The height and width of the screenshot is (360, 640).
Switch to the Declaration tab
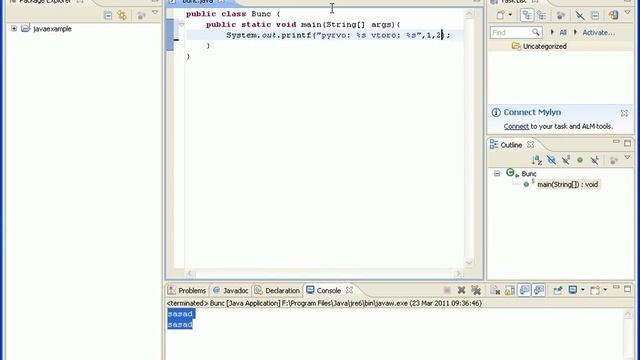point(278,291)
